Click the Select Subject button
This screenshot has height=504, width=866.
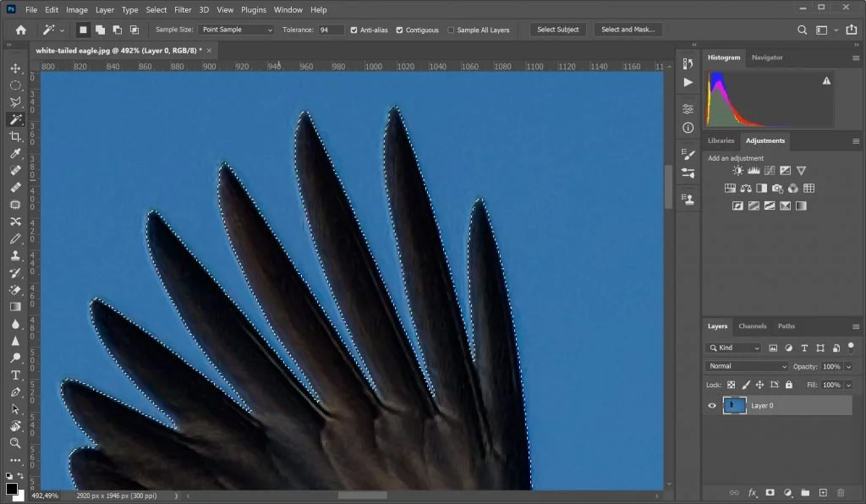tap(557, 29)
